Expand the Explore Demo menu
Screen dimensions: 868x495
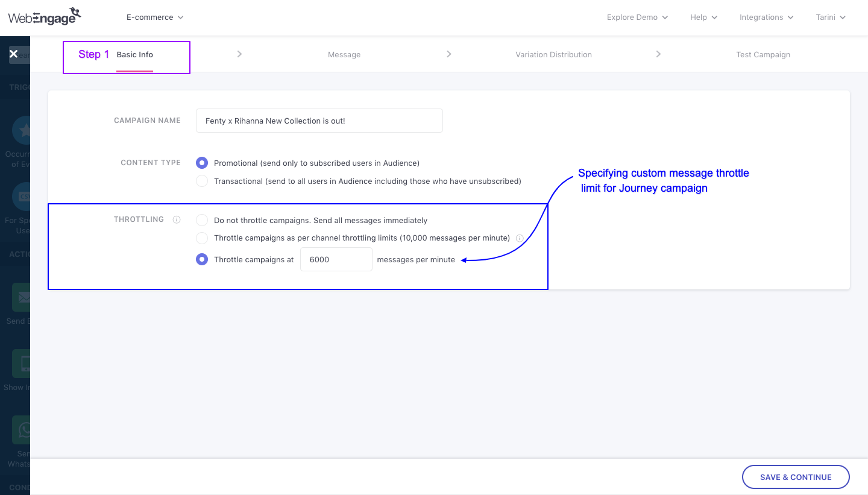(637, 17)
